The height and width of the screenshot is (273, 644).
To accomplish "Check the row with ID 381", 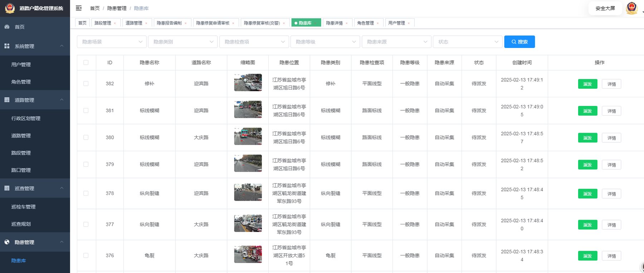I will (x=86, y=111).
